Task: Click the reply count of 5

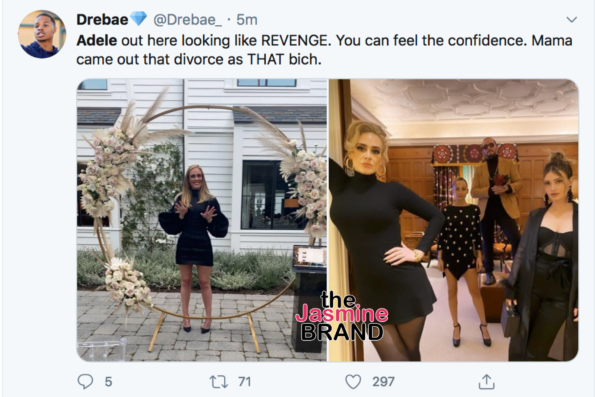Action: [108, 381]
